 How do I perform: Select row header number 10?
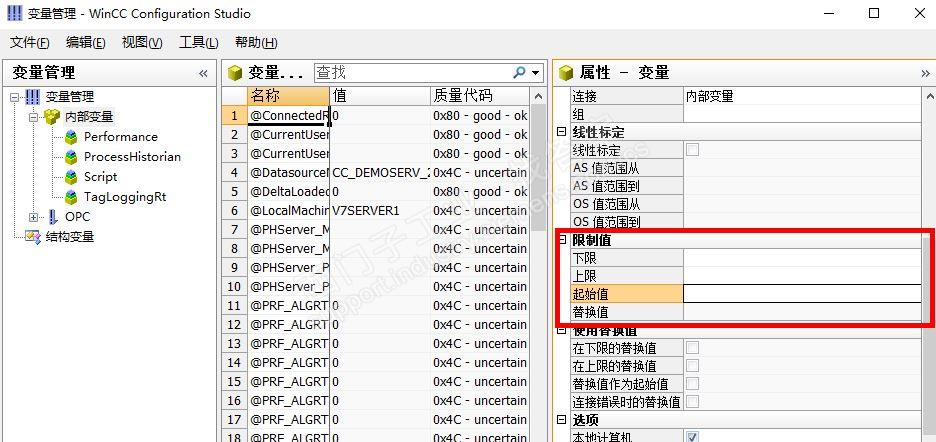235,287
